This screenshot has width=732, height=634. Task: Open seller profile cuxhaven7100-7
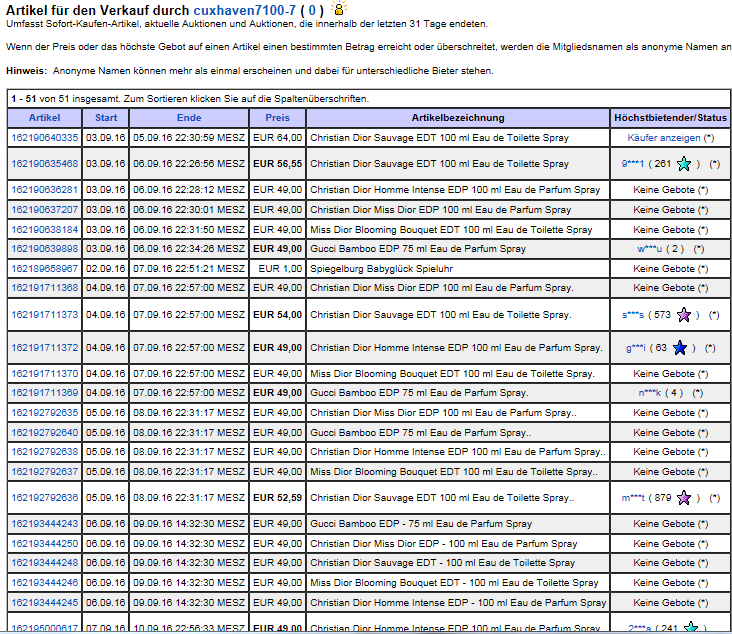pyautogui.click(x=245, y=10)
